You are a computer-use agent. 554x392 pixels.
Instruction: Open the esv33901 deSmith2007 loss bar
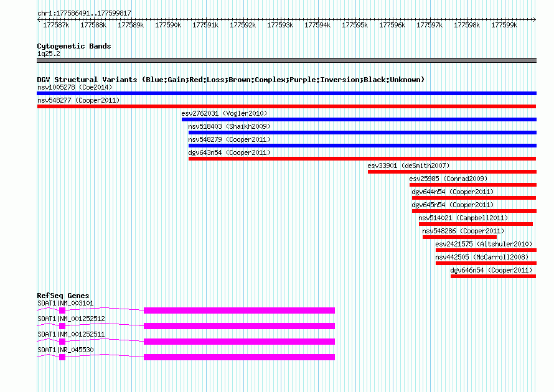[x=452, y=172]
